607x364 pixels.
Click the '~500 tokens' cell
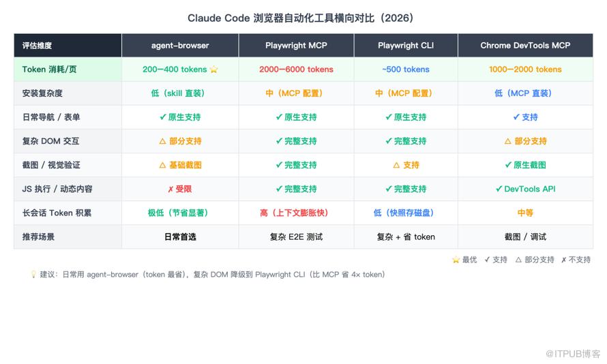406,70
